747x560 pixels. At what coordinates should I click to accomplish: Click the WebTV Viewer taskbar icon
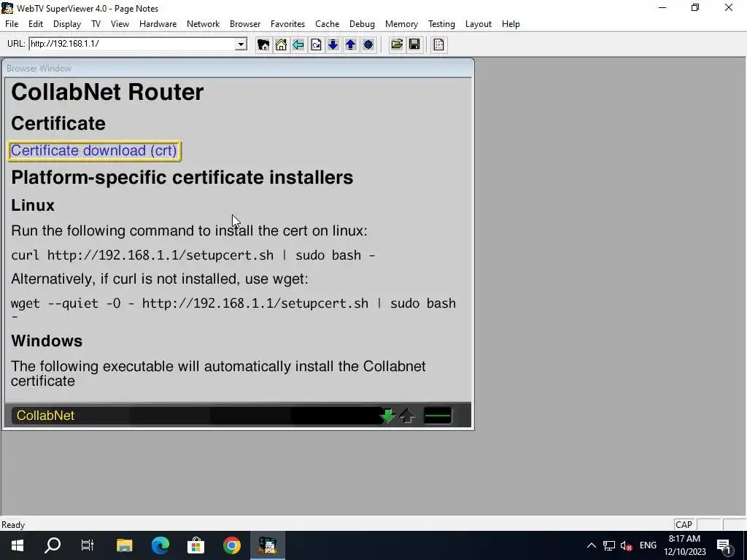point(267,545)
